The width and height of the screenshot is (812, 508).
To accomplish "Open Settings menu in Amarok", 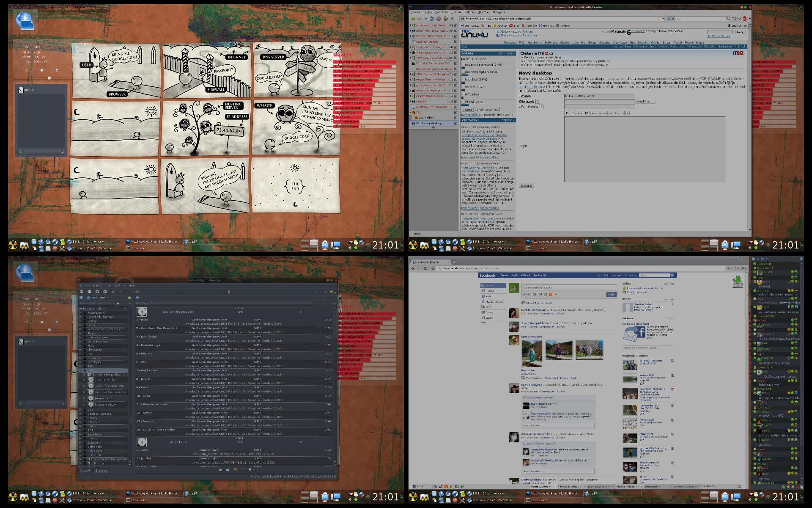I will click(x=120, y=285).
